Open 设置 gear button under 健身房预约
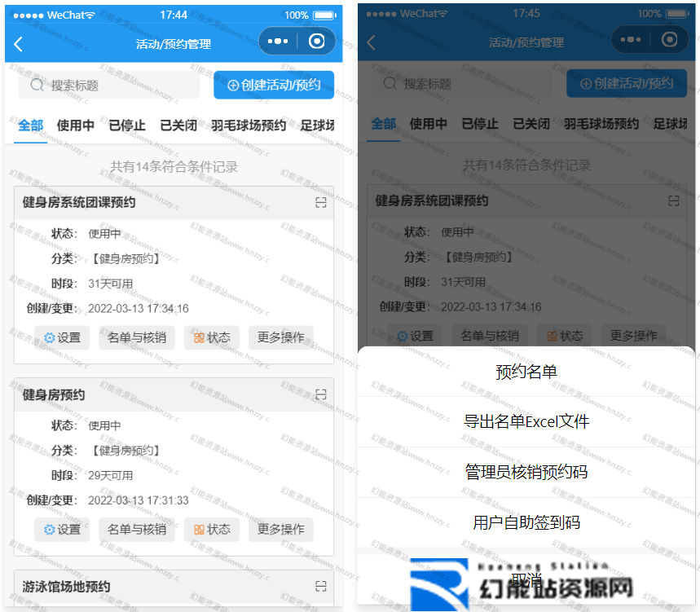This screenshot has width=700, height=612. (x=62, y=530)
